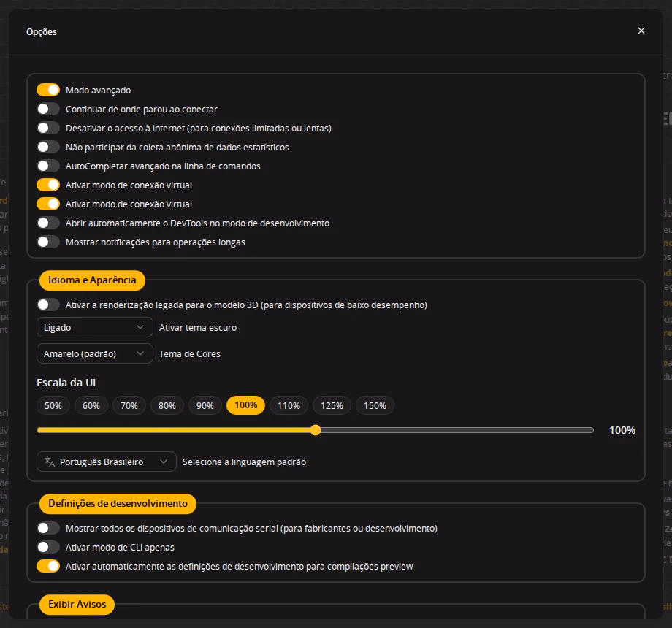672x628 pixels.
Task: Set UI scale to 60%
Action: click(91, 405)
